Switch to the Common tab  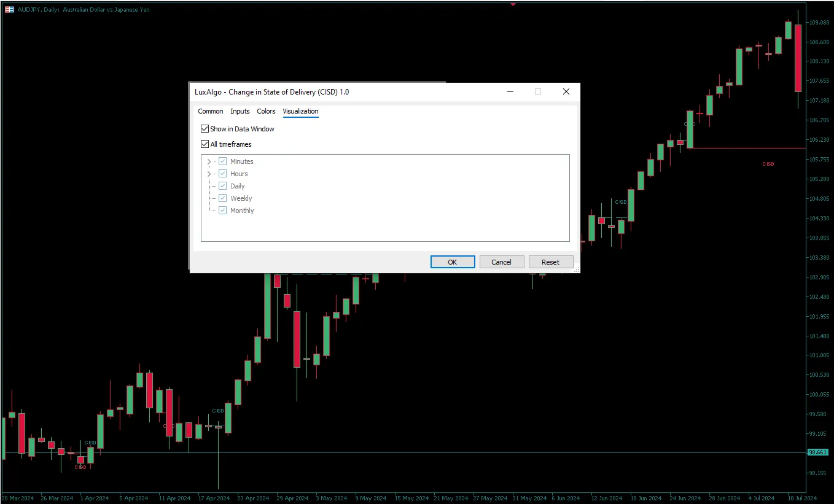(x=211, y=111)
